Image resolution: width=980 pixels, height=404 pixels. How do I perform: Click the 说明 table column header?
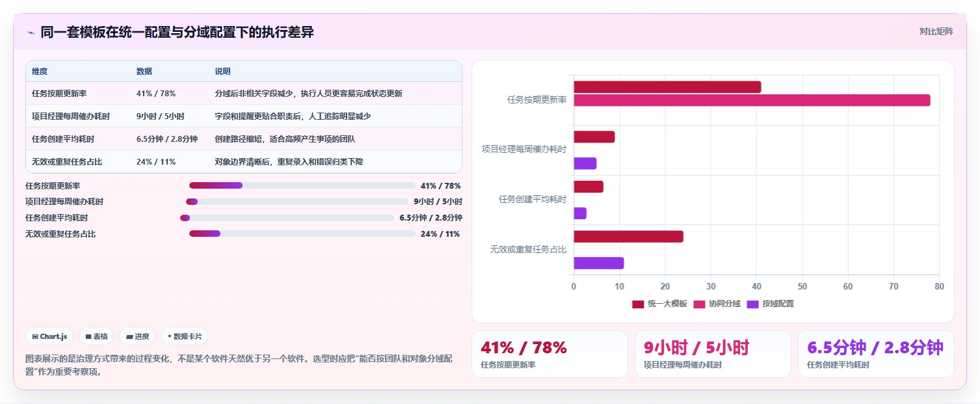click(x=222, y=72)
